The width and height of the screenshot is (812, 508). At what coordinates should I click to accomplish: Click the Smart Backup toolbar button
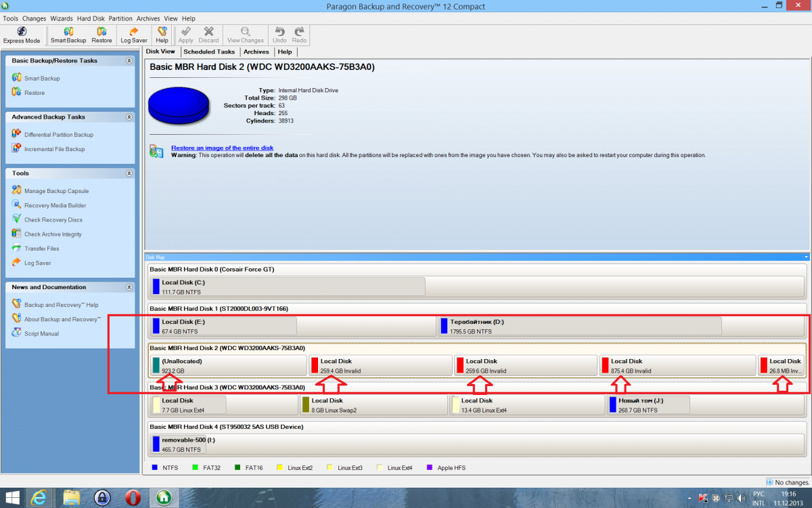pos(68,35)
